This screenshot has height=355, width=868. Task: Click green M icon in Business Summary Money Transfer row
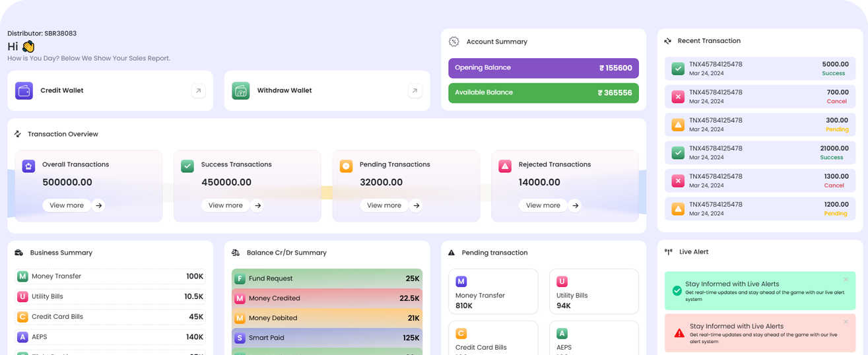22,276
